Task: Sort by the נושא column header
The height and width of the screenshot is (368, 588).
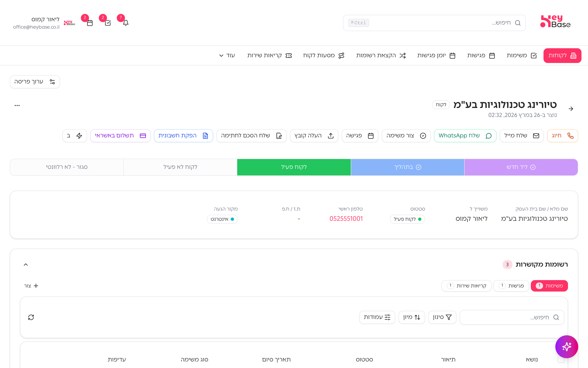Action: pos(532,359)
